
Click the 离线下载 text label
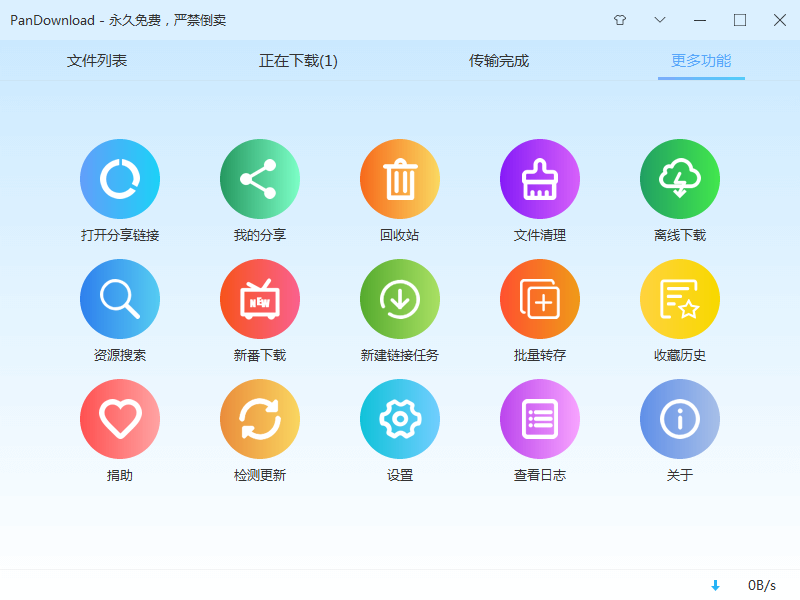(x=680, y=235)
